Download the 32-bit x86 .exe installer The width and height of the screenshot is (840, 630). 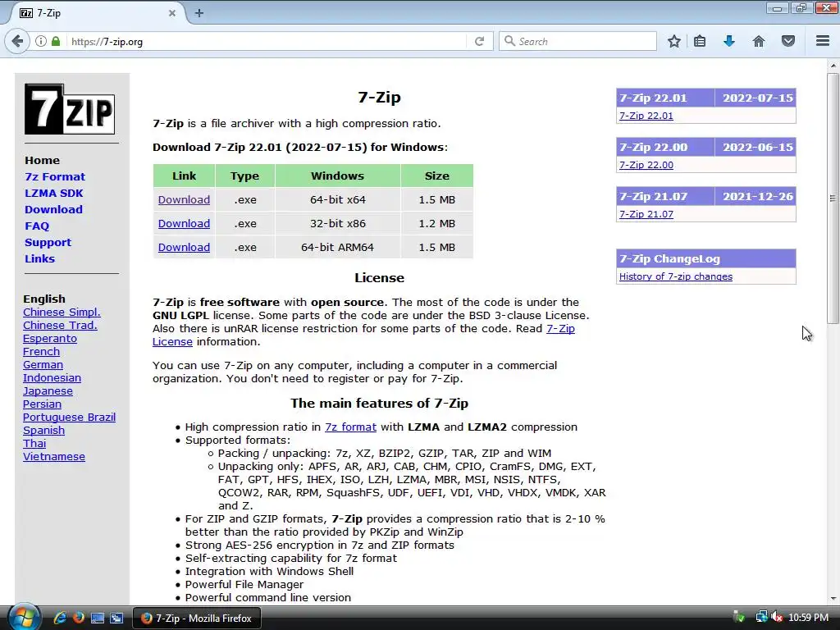coord(184,223)
